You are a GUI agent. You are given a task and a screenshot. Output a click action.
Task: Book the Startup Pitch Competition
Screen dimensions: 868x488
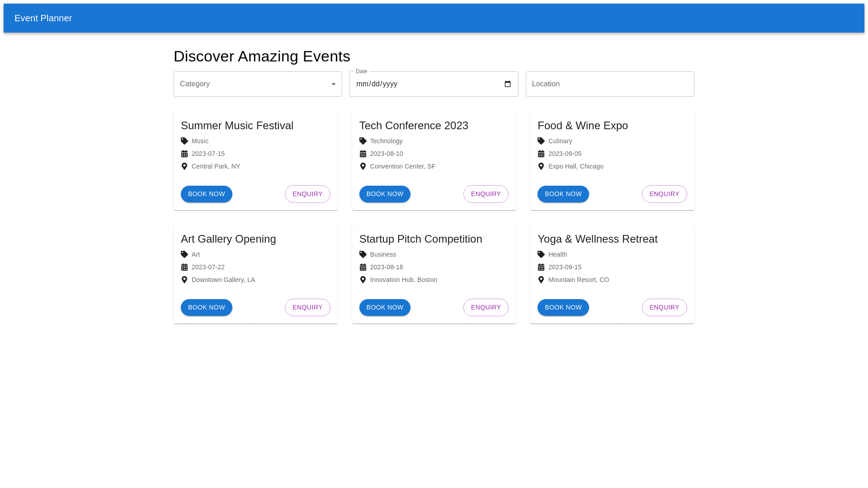(x=385, y=307)
